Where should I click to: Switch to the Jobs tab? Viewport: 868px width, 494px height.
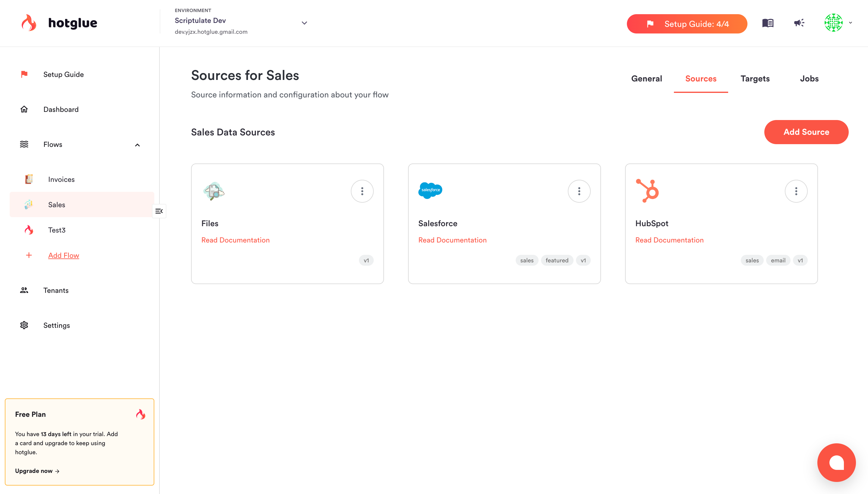click(x=809, y=79)
